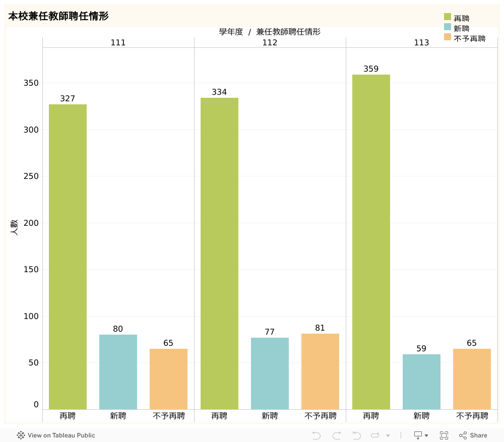Click the 新聘 legend label
This screenshot has height=442, width=504.
tap(462, 28)
